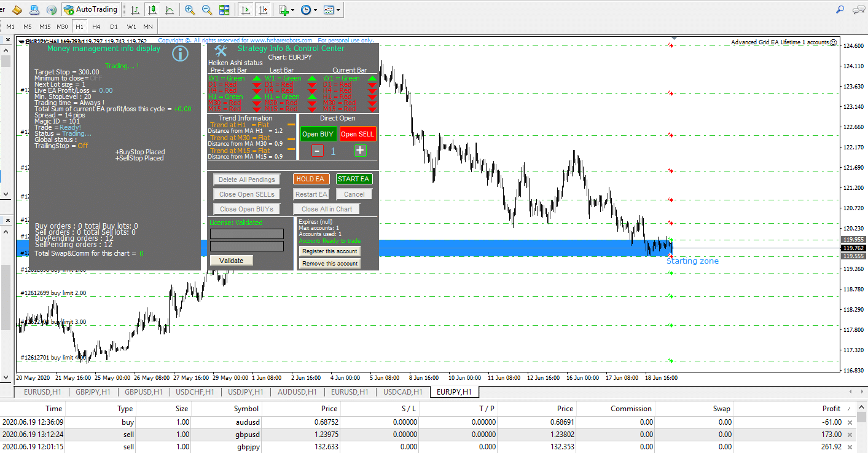Sort trades by Symbol column header
This screenshot has width=868, height=453.
(246, 408)
